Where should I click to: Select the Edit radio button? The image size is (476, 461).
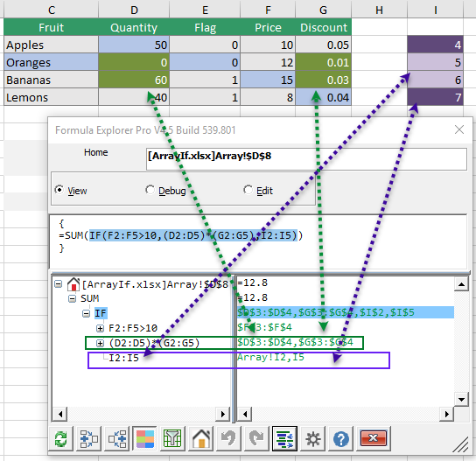(x=248, y=190)
